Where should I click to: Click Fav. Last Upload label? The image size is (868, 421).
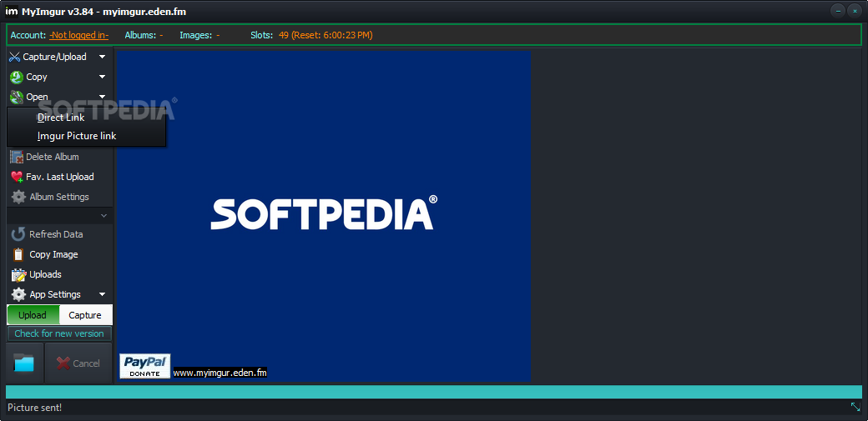[60, 177]
